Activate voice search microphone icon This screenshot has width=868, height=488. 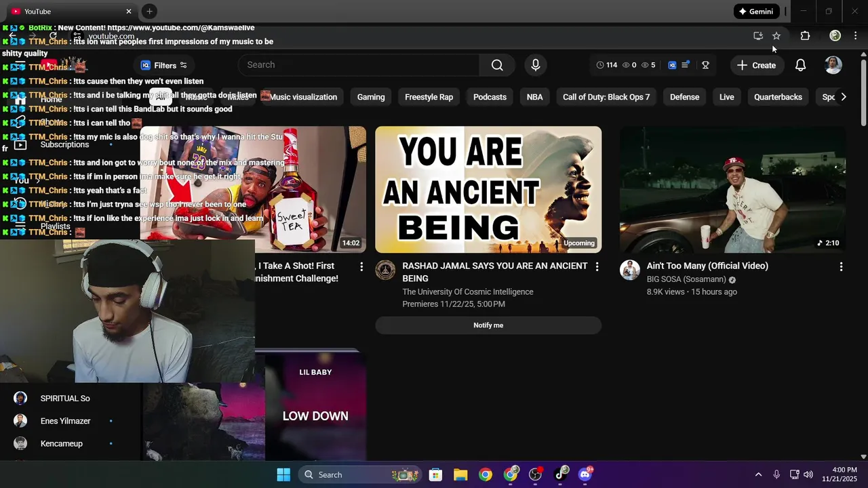[x=536, y=65]
